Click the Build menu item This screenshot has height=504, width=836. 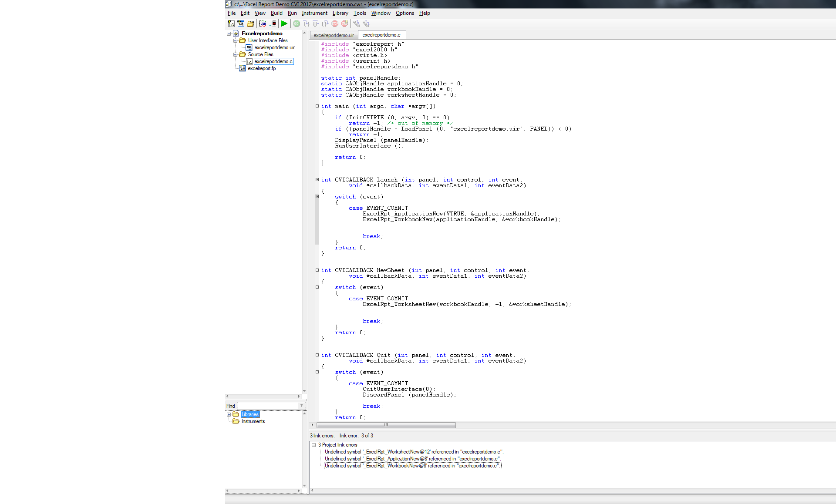point(275,13)
